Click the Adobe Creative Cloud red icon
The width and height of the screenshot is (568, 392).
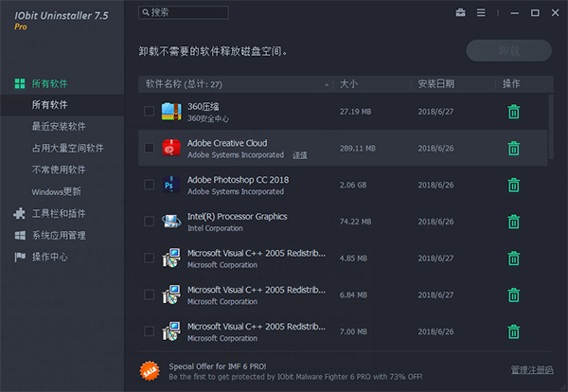171,148
